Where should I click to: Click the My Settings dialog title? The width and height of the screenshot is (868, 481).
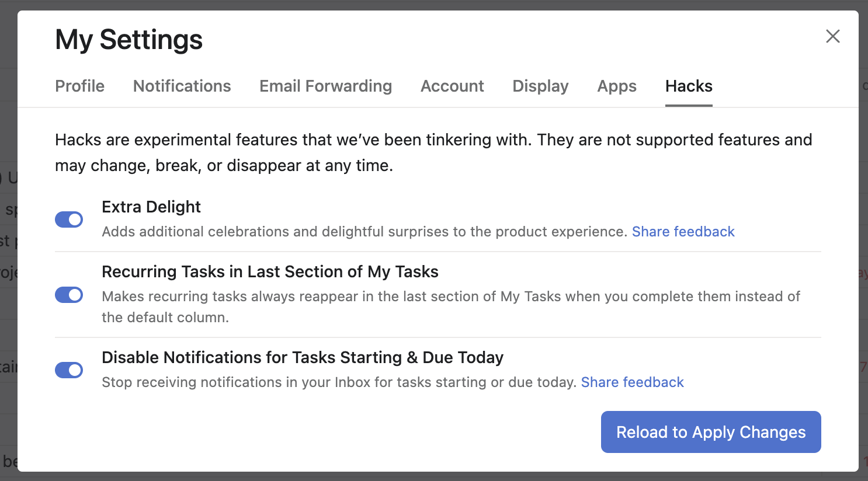(129, 40)
